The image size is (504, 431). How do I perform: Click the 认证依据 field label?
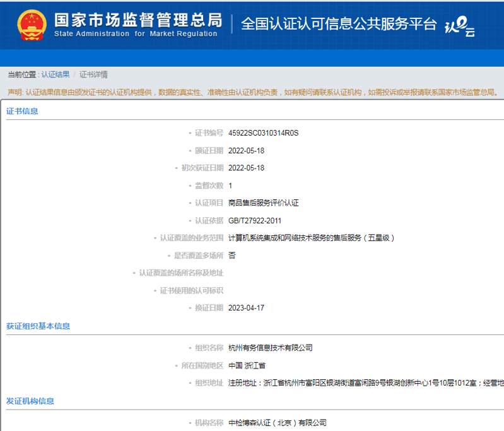tap(209, 221)
